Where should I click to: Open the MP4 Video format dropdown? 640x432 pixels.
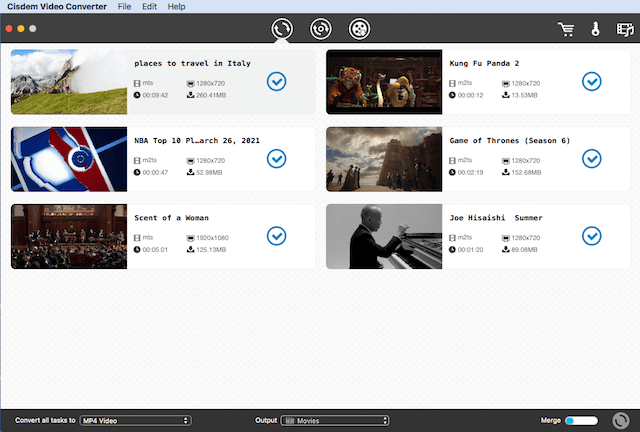tap(136, 421)
